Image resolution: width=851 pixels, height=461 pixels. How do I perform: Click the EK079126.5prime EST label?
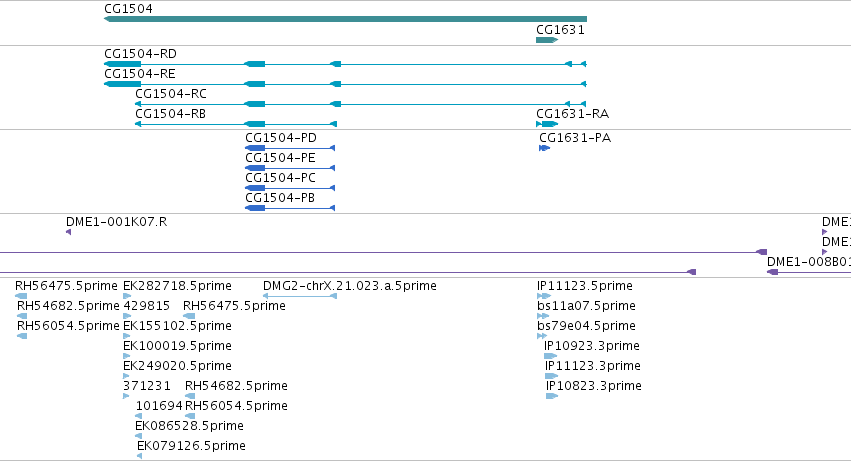click(x=191, y=446)
